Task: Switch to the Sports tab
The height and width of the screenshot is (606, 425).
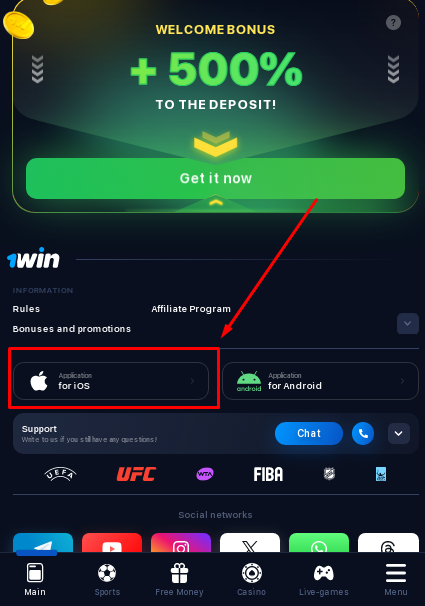Action: tap(107, 580)
